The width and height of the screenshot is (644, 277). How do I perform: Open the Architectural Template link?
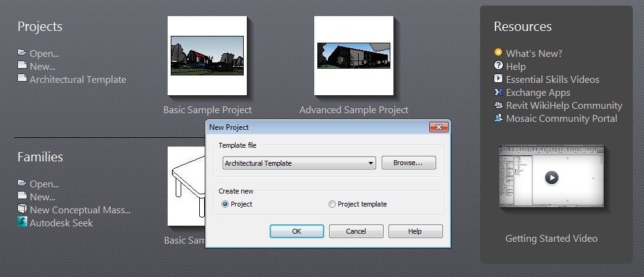(77, 80)
